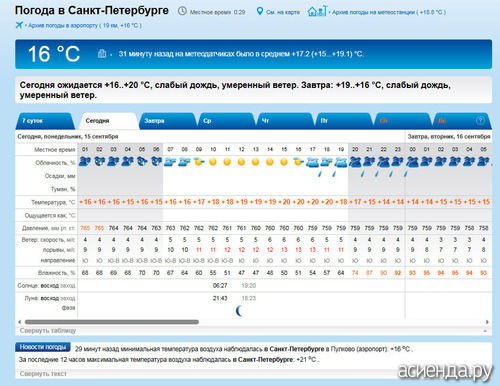Click the help question mark icon
The height and width of the screenshot is (386, 500).
tap(480, 121)
